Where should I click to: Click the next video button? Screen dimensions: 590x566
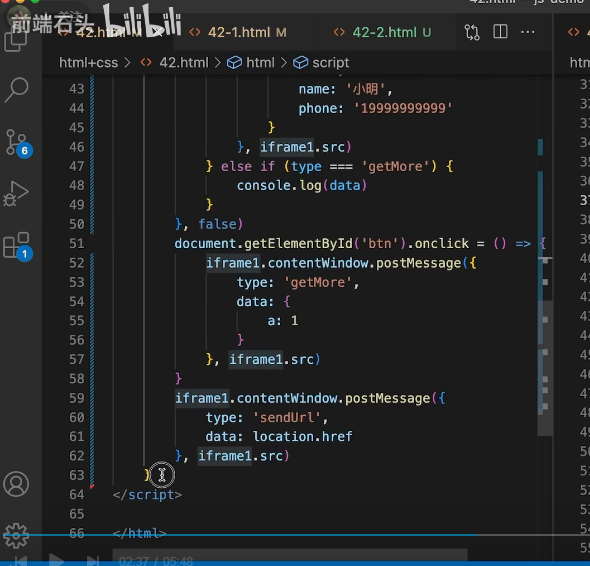tap(93, 560)
